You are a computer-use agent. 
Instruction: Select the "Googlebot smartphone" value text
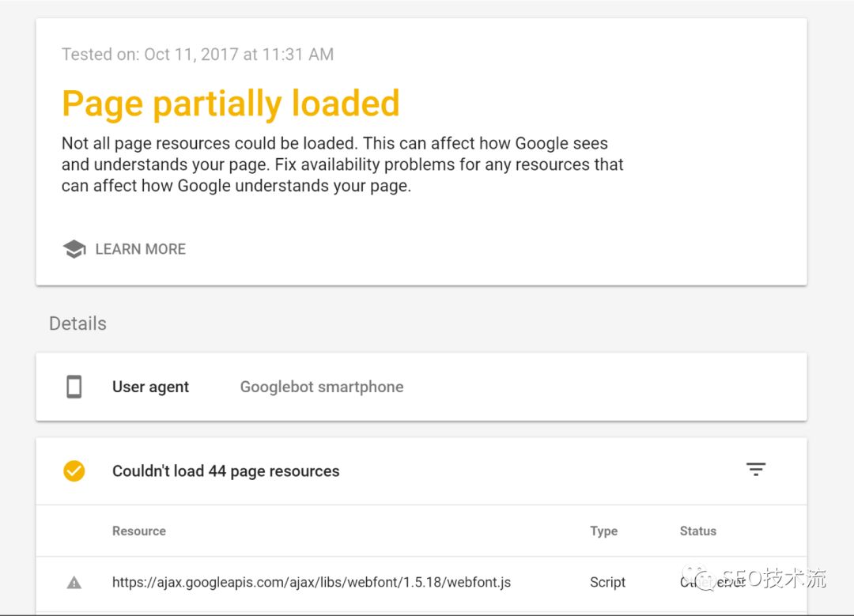[x=322, y=387]
